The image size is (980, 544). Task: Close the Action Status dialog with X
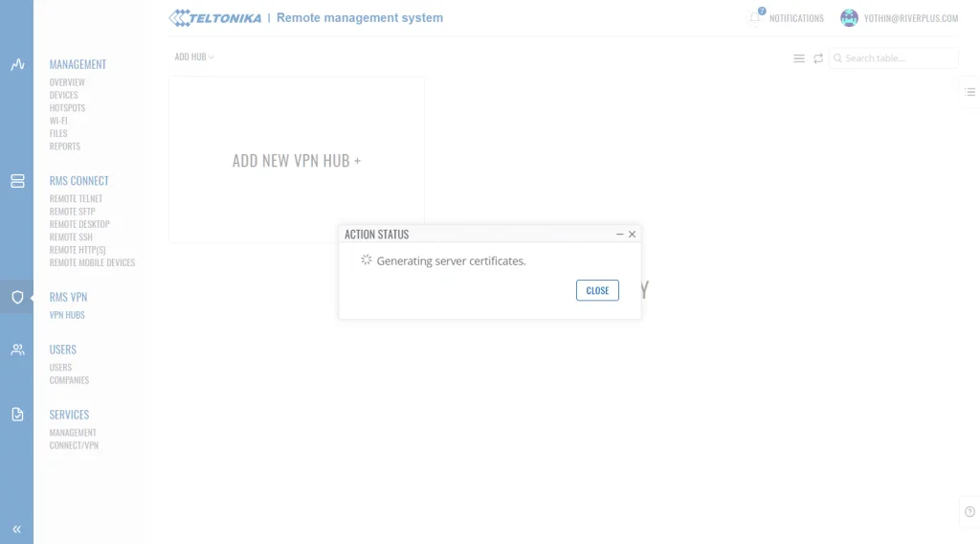632,235
